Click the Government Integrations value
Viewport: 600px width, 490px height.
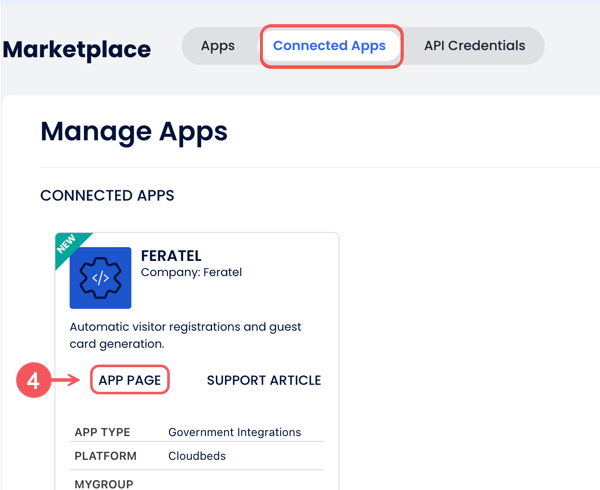pos(234,432)
